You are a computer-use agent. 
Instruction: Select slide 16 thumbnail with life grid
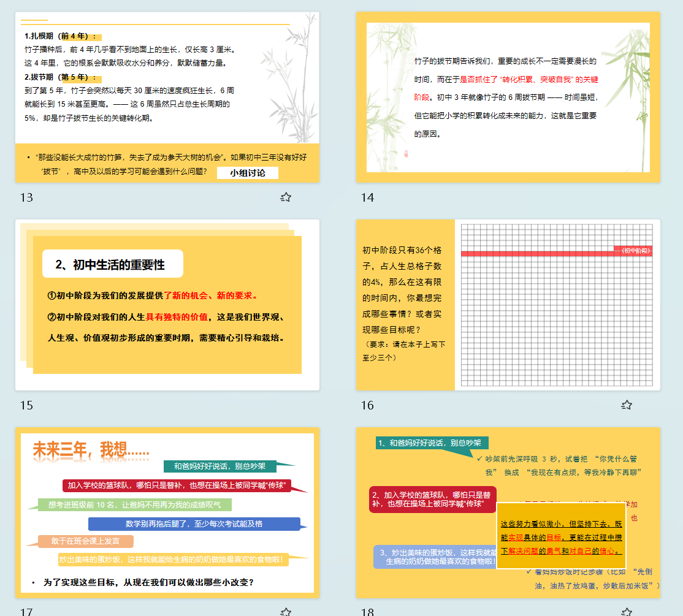(508, 305)
